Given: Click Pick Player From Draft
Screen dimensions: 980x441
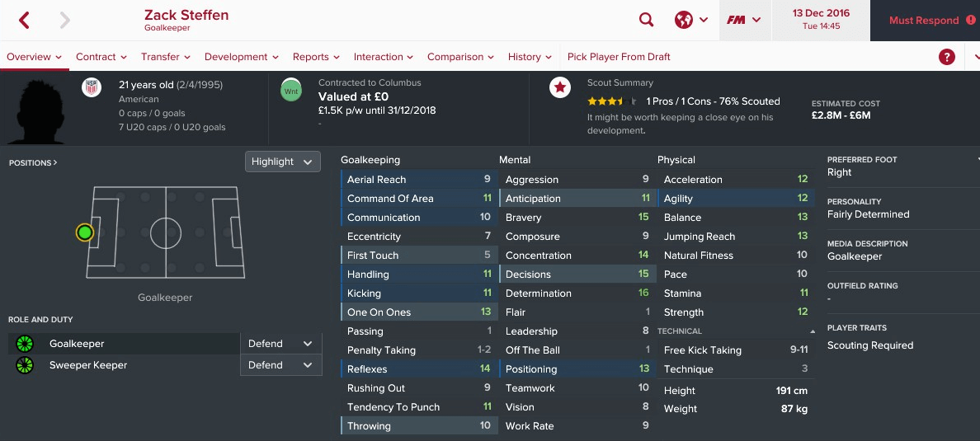Looking at the screenshot, I should [619, 57].
